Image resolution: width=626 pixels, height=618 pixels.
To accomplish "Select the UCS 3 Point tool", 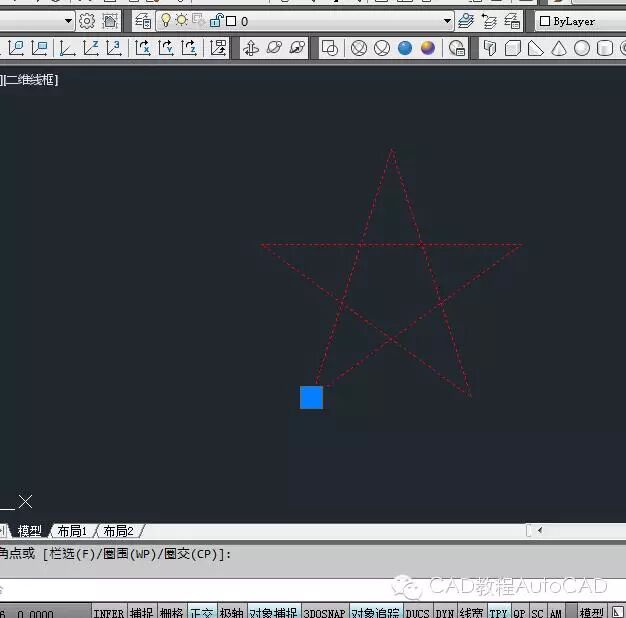I will 114,48.
